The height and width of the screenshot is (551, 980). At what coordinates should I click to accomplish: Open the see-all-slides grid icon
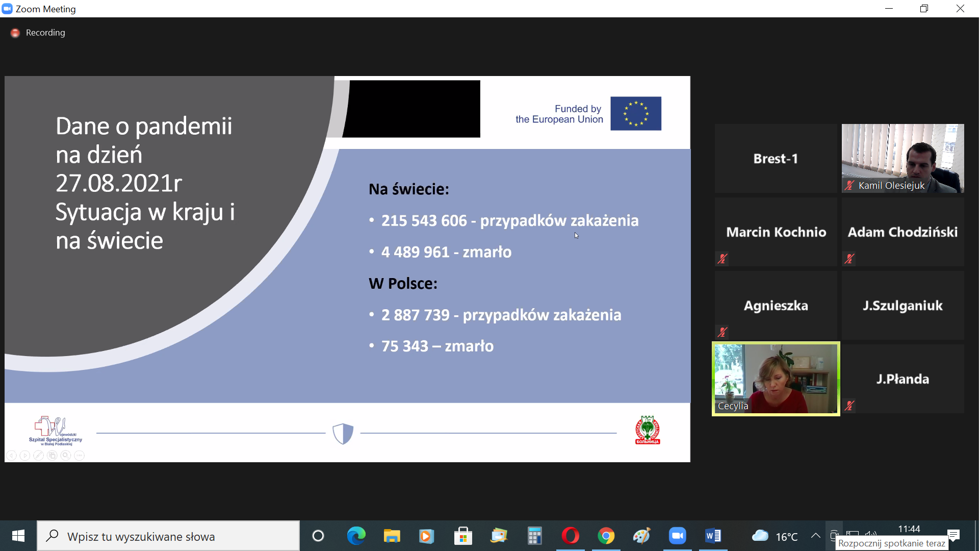coord(52,456)
